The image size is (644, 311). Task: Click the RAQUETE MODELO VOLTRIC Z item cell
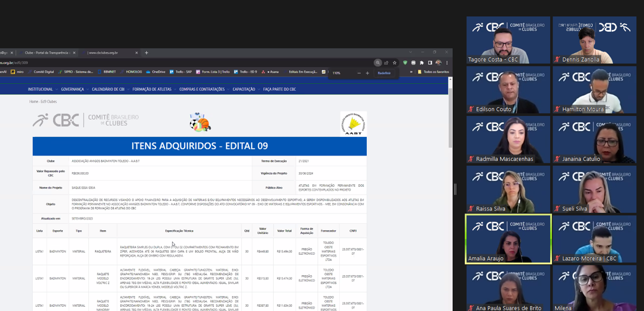103,279
